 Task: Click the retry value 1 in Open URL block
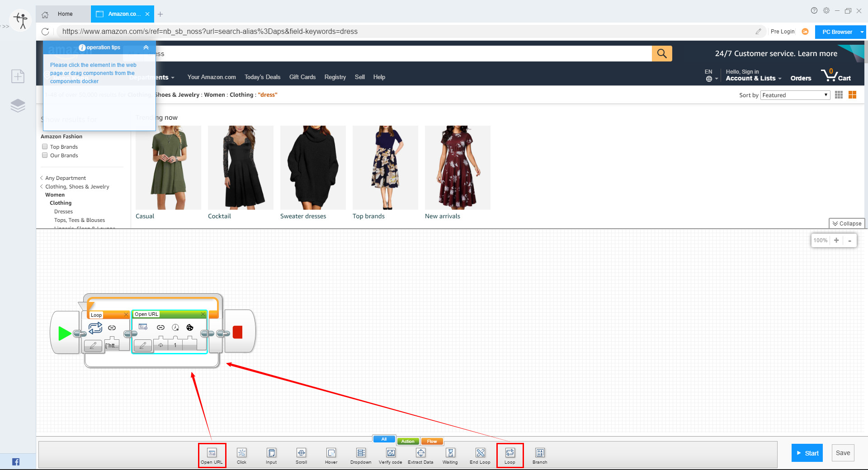175,345
